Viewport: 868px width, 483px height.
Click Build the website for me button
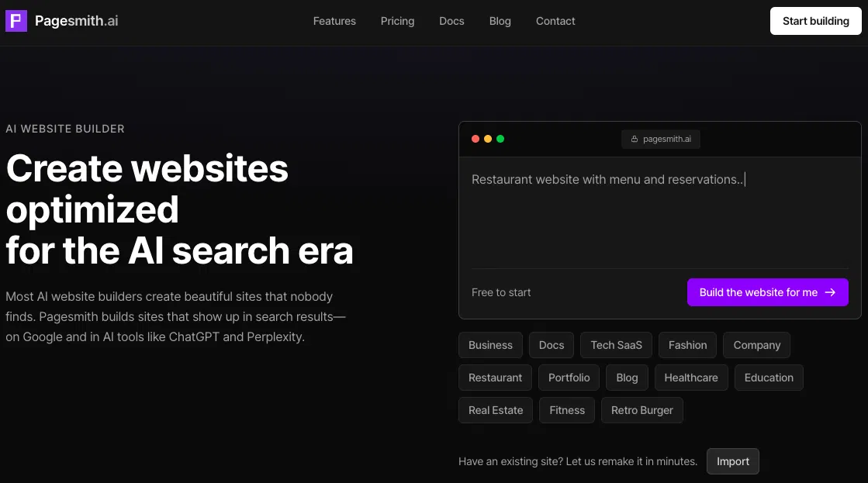click(x=767, y=292)
